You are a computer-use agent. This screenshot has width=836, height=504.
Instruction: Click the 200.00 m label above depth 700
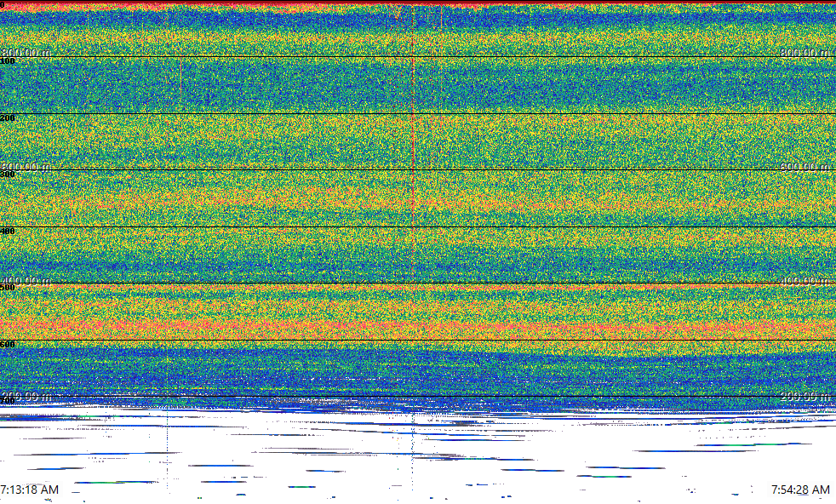pyautogui.click(x=26, y=396)
